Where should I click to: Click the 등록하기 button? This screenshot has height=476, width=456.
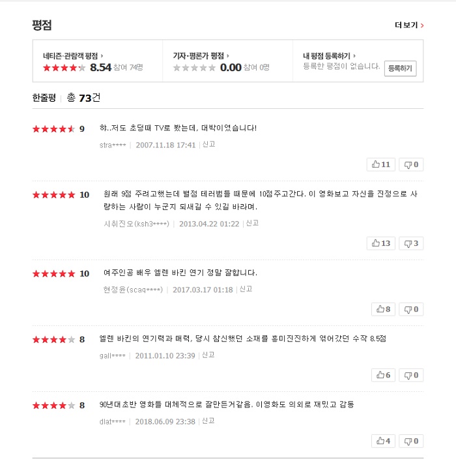coord(400,68)
